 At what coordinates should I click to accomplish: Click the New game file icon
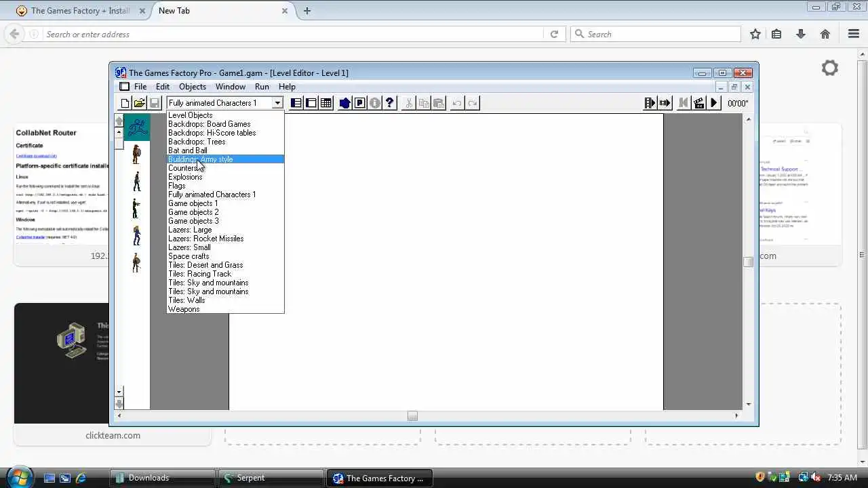click(x=125, y=103)
